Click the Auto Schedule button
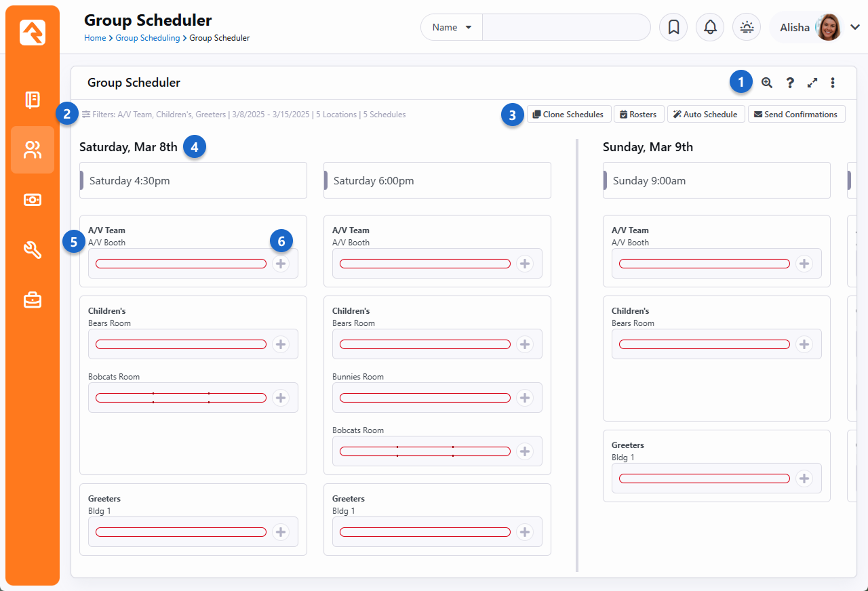Screen dimensions: 868x591 (706, 115)
